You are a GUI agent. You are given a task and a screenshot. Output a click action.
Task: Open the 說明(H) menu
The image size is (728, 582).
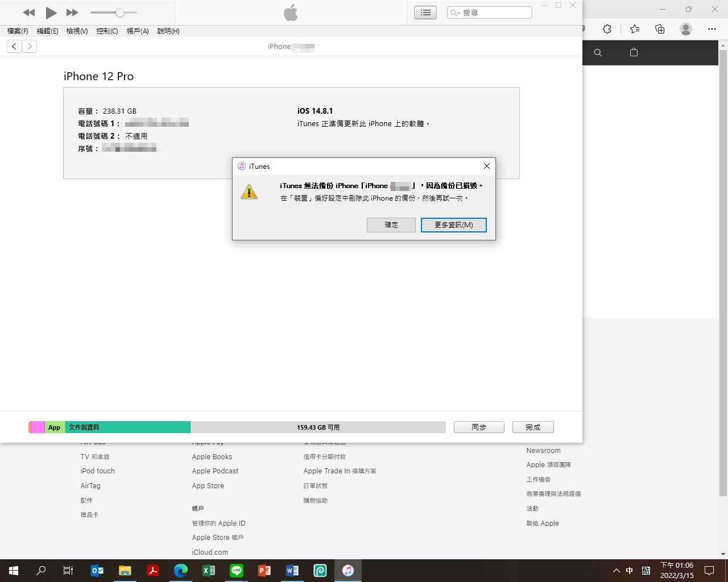pyautogui.click(x=168, y=31)
